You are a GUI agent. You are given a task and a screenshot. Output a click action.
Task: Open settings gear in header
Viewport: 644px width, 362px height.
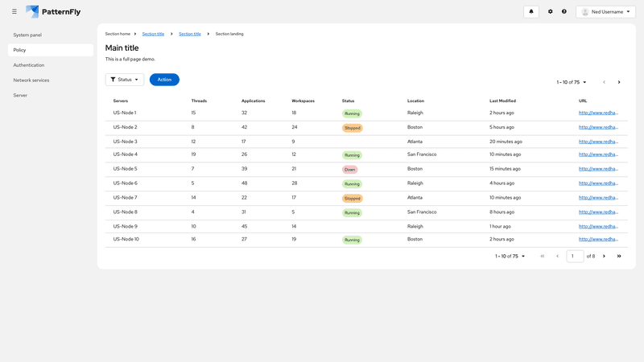pos(551,12)
